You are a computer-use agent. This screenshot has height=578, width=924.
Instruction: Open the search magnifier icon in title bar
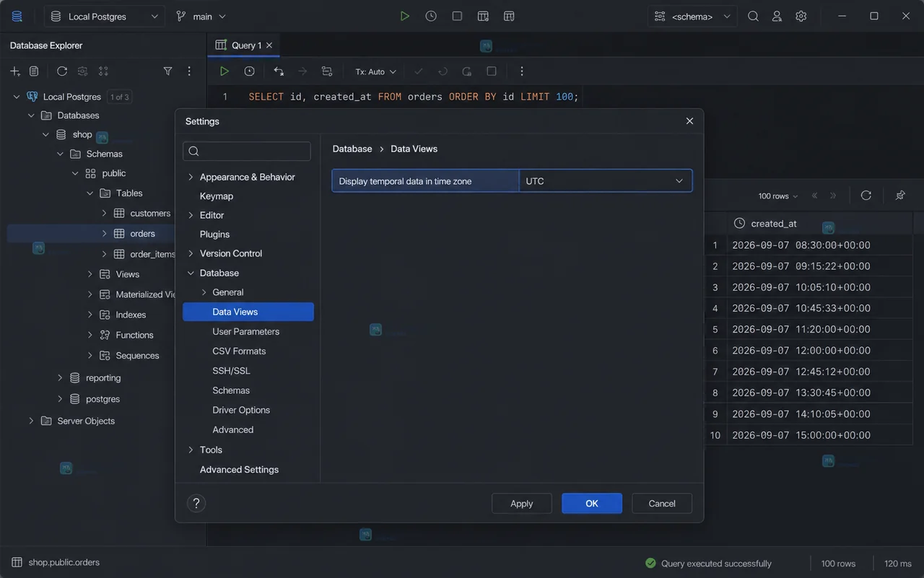pyautogui.click(x=753, y=16)
